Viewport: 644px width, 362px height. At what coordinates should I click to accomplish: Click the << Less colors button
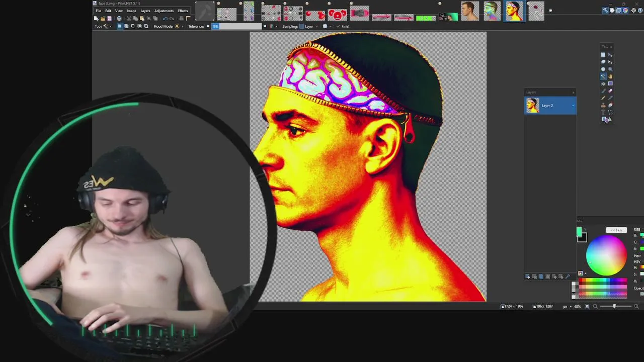616,230
